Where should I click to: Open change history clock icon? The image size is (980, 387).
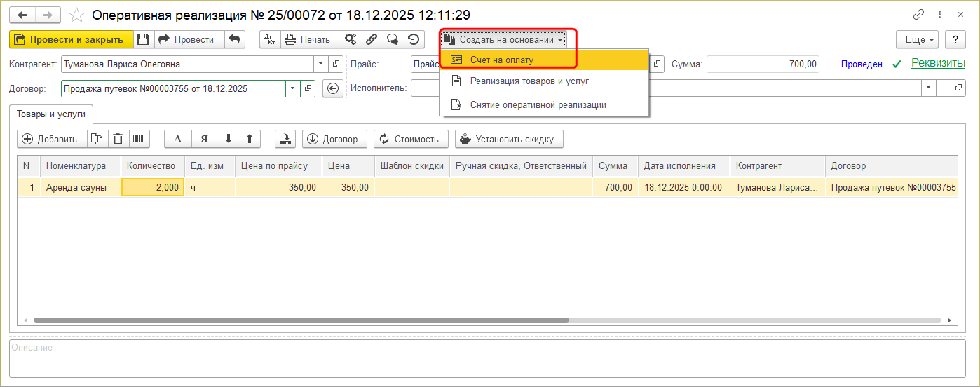tap(414, 39)
